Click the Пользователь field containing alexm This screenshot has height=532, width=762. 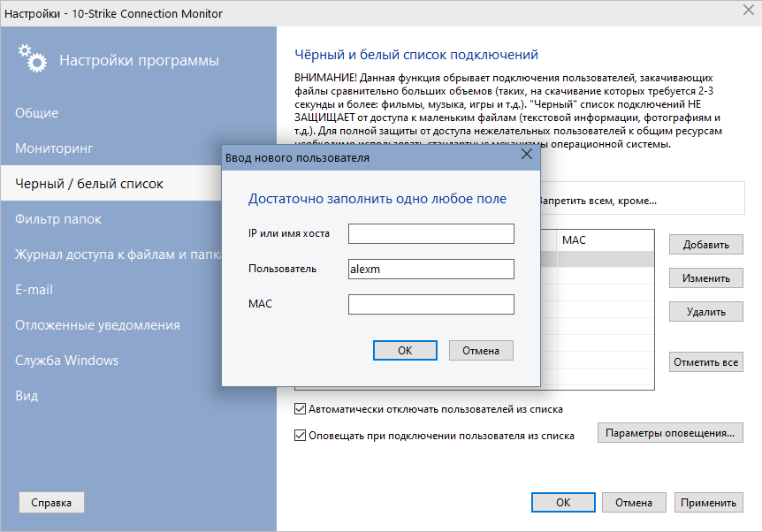coord(431,270)
